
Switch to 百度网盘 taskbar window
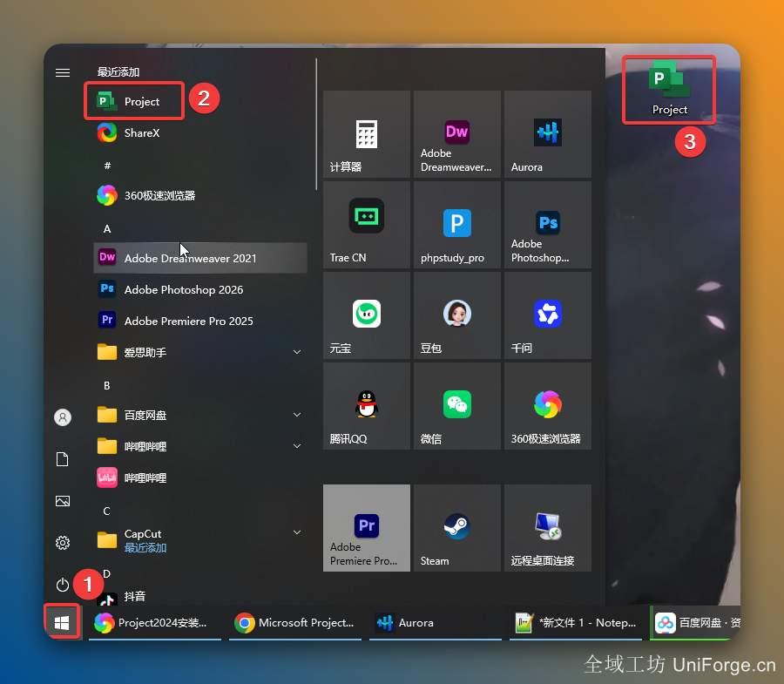tap(695, 623)
